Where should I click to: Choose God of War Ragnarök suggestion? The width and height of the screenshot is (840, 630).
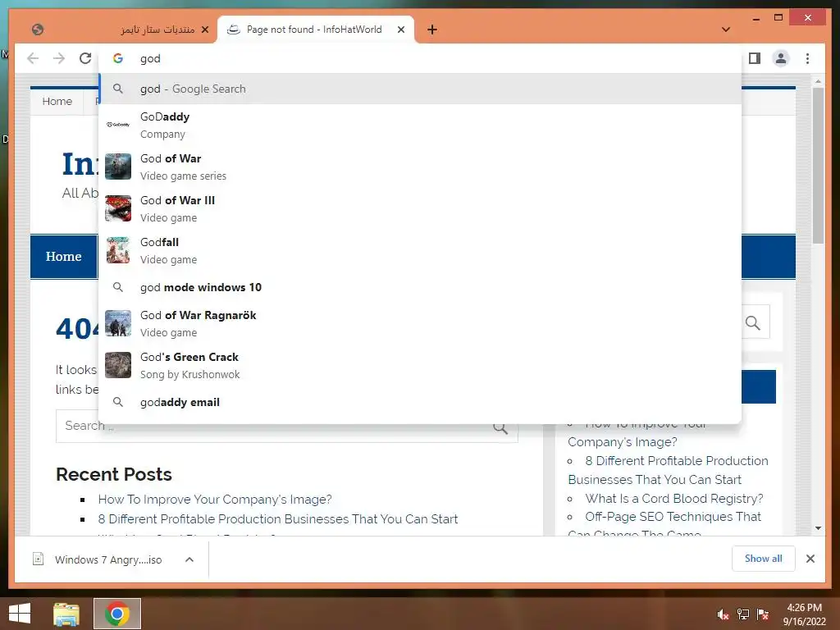coord(420,323)
